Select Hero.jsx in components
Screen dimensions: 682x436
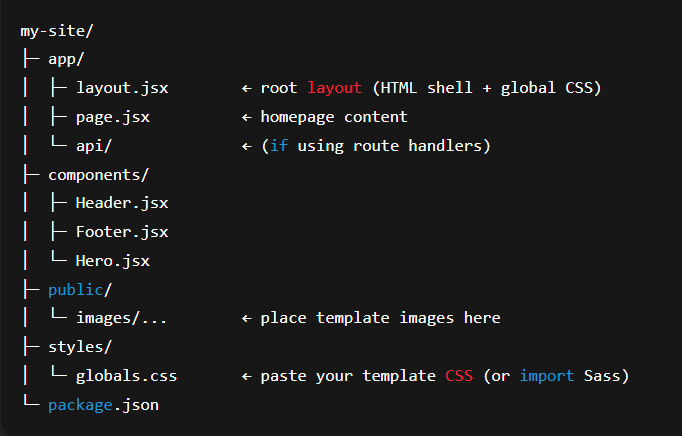pyautogui.click(x=113, y=261)
